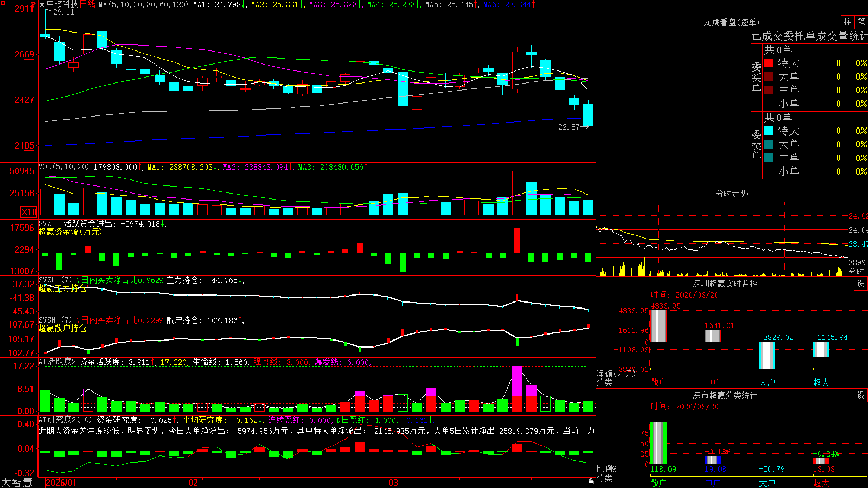Click the lock icon at the timeline's end

pos(591,481)
